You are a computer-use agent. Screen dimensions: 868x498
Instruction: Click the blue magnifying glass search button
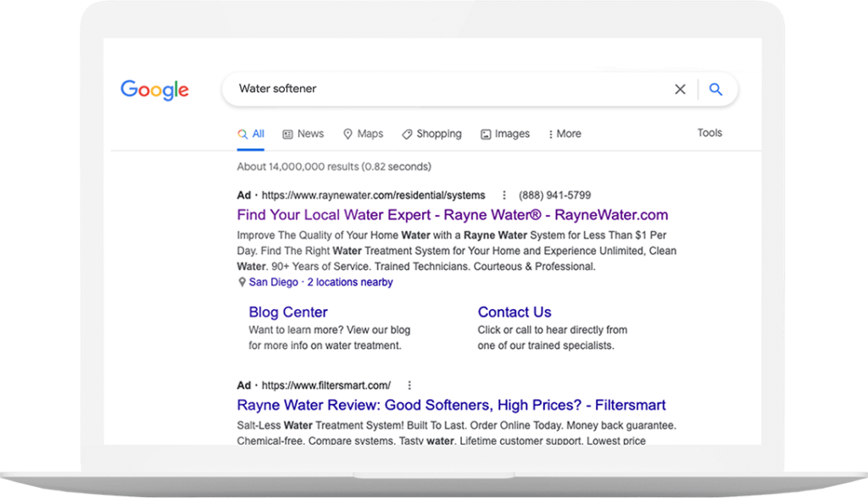pos(716,89)
